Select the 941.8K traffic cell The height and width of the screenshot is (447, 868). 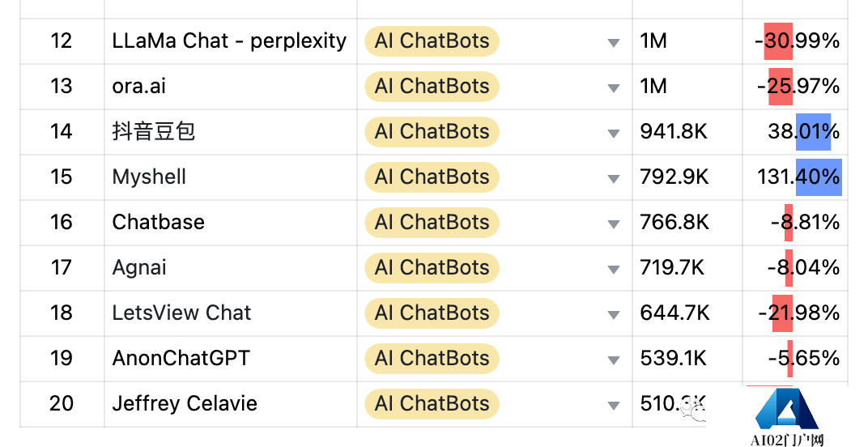coord(687,132)
